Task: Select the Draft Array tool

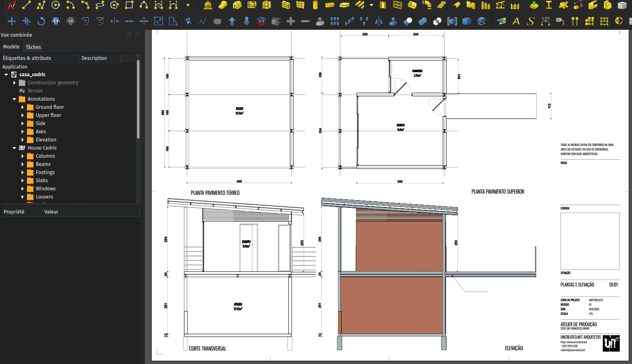Action: (335, 21)
